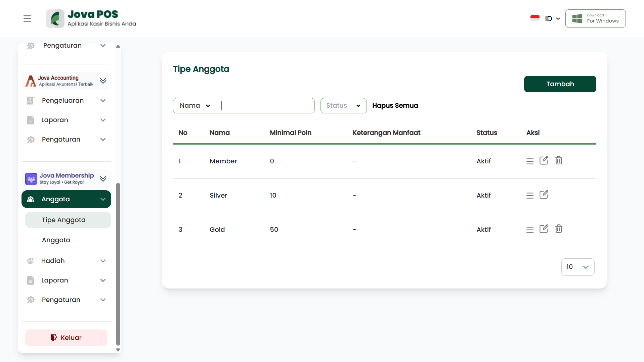This screenshot has height=362, width=644.
Task: Delete the Gold member type
Action: [x=558, y=229]
